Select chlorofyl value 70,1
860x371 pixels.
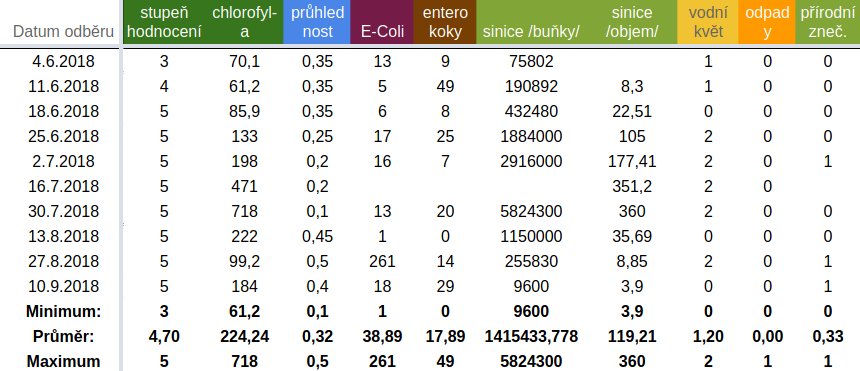(x=245, y=61)
